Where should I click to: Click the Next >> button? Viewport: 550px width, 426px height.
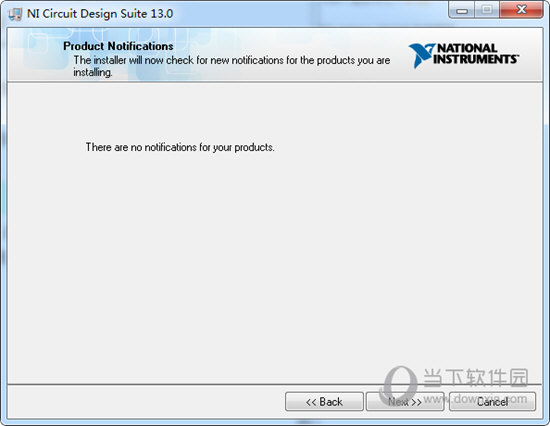[x=405, y=401]
